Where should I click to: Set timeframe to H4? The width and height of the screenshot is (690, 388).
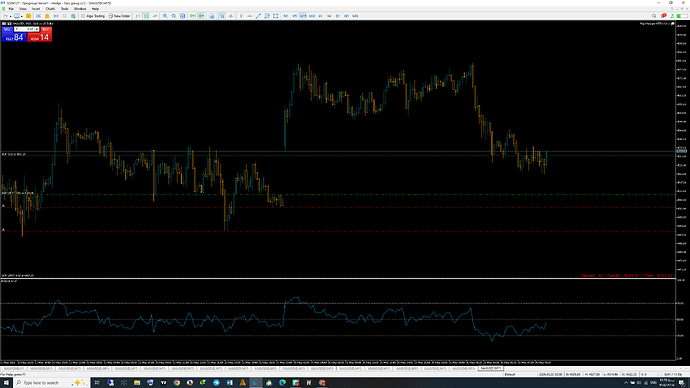point(329,16)
